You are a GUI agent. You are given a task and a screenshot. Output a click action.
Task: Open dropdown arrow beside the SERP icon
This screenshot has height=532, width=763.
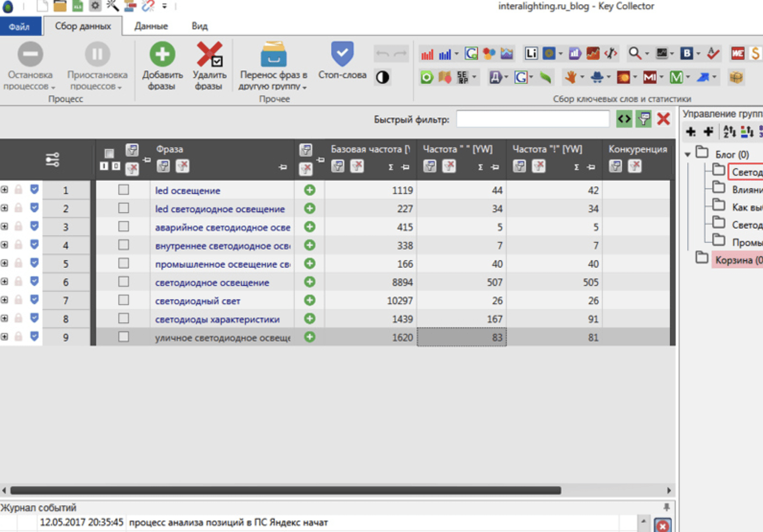(474, 77)
